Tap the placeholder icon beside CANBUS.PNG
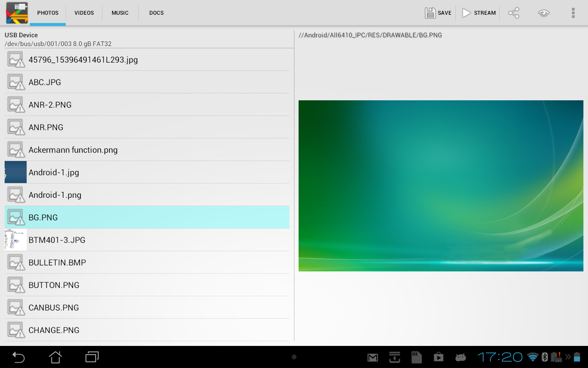The height and width of the screenshot is (368, 588). 16,307
